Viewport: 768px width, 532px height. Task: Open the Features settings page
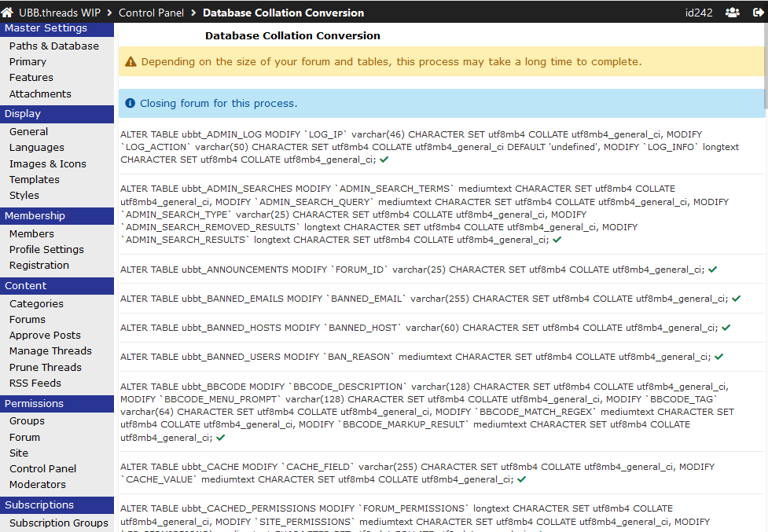coord(31,77)
